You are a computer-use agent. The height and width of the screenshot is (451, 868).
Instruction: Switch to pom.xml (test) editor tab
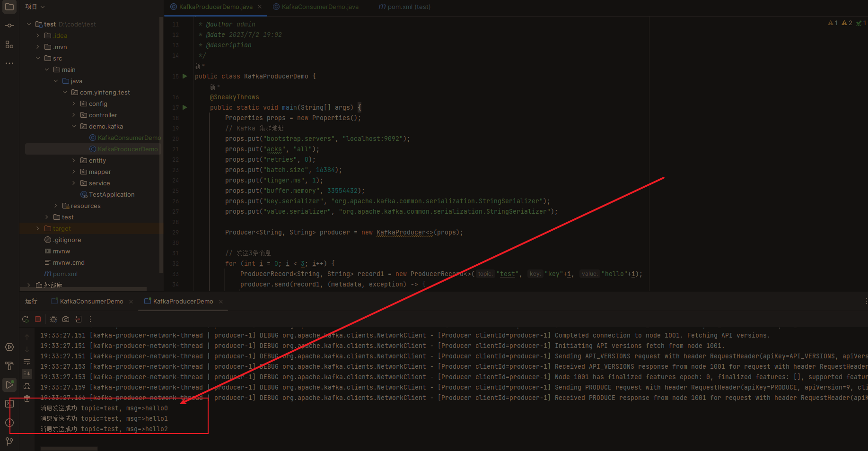tap(405, 7)
